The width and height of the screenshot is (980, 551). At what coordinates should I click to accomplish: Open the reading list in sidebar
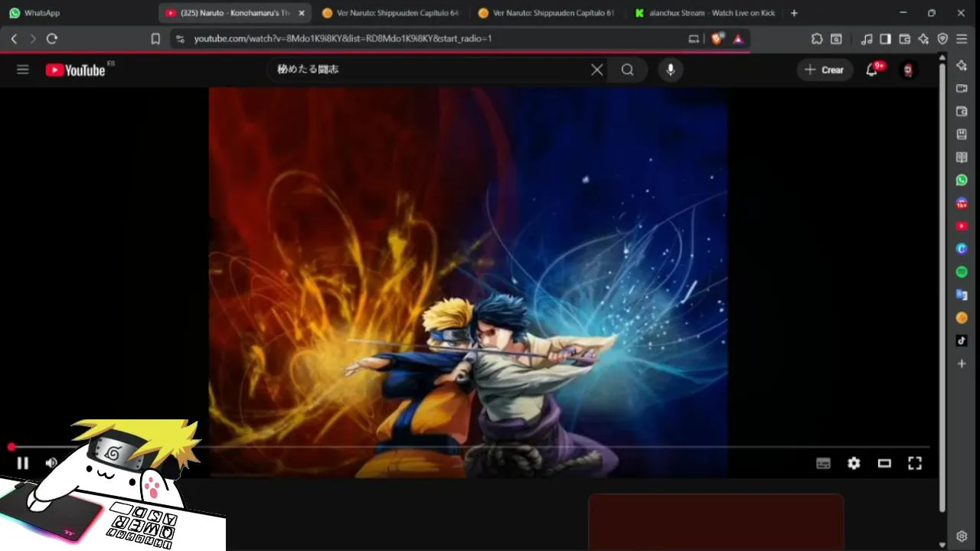tap(962, 157)
